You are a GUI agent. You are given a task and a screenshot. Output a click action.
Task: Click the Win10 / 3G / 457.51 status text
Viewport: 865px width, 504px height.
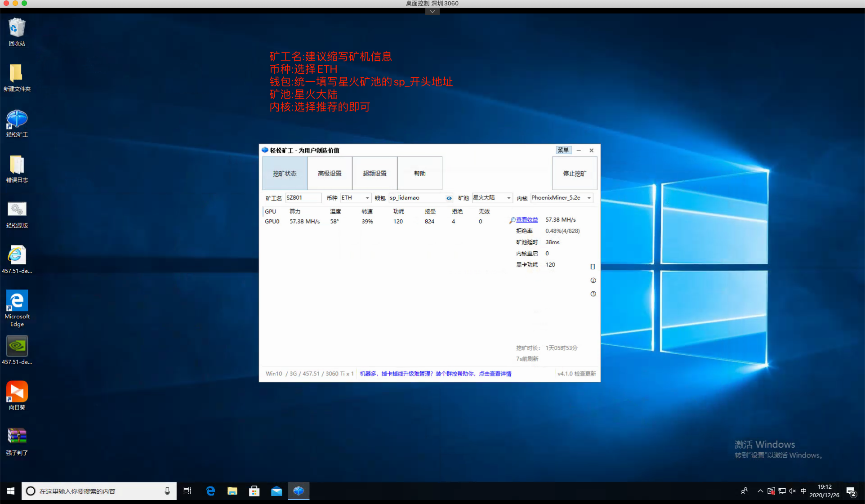(x=310, y=374)
